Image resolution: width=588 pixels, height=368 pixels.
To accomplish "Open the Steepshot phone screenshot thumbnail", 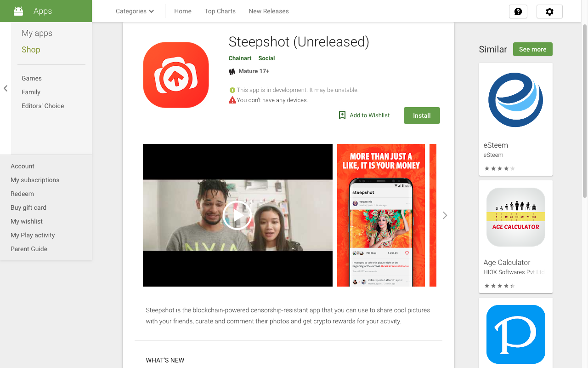I will [381, 215].
